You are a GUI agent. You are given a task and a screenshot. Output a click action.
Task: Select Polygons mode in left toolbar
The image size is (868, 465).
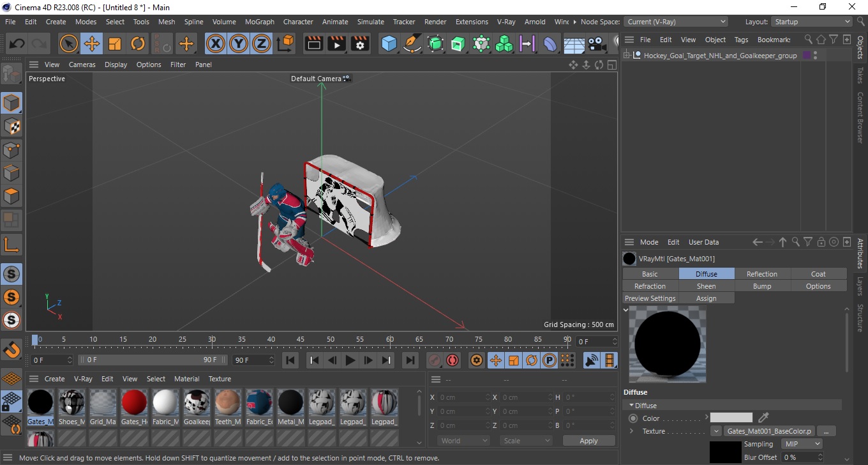pyautogui.click(x=11, y=196)
